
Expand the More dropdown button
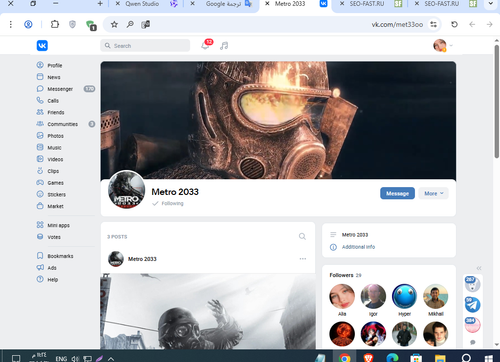click(434, 193)
